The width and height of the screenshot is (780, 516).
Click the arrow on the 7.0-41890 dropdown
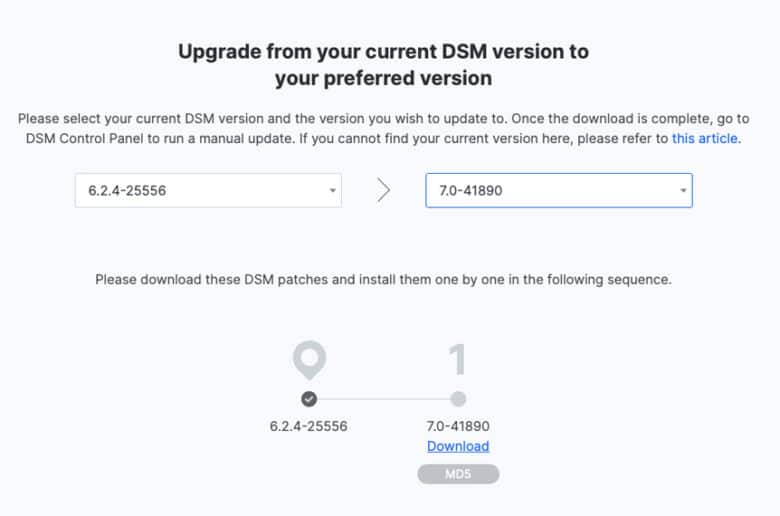click(x=683, y=190)
